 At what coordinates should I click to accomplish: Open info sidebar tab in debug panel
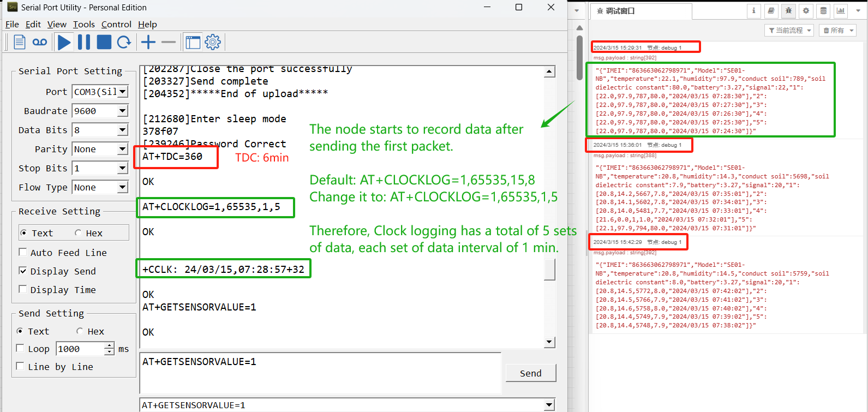coord(754,10)
